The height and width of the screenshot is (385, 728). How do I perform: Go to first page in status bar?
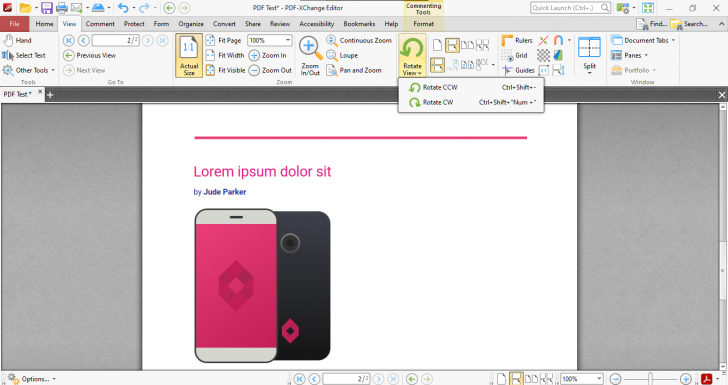coord(299,379)
